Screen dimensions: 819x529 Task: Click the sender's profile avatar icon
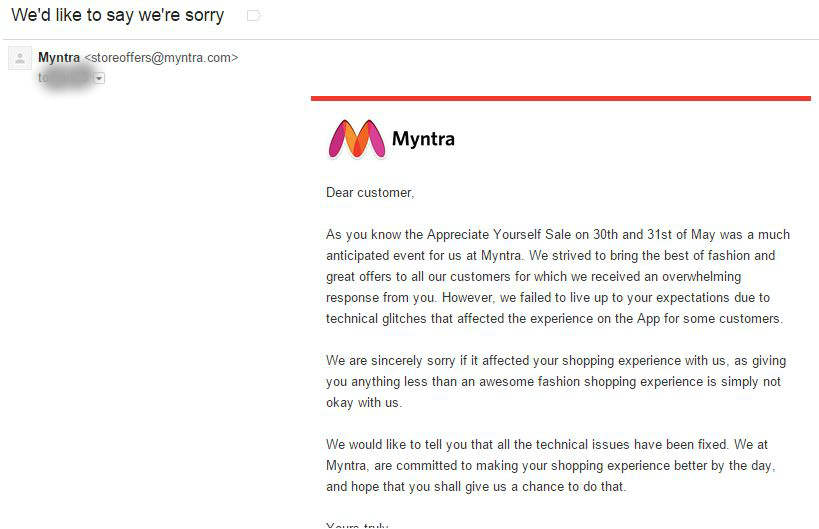[19, 58]
